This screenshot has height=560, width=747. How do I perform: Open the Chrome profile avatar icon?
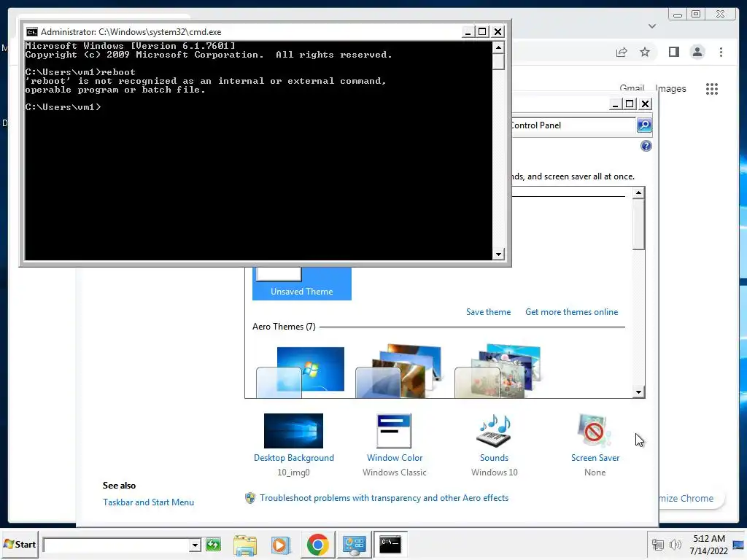[x=697, y=52]
